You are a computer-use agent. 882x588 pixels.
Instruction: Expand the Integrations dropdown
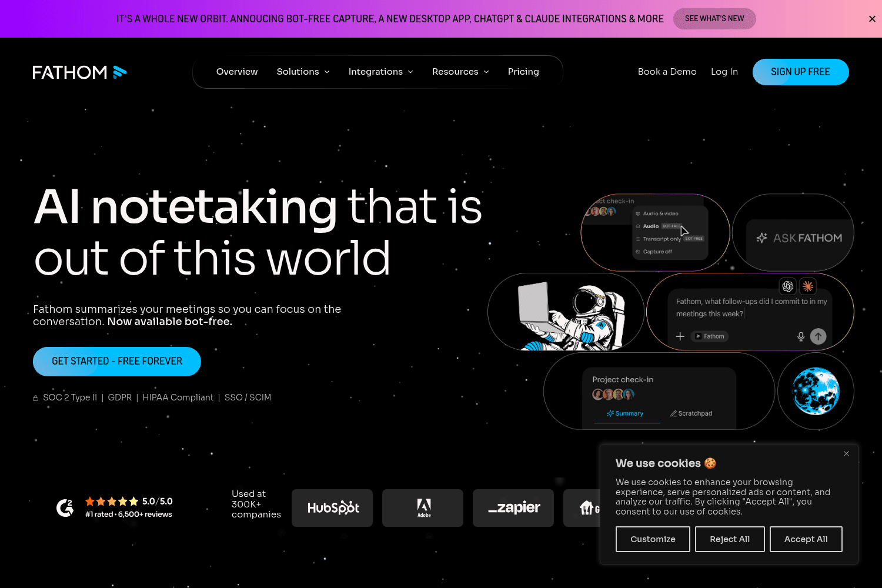click(x=381, y=72)
